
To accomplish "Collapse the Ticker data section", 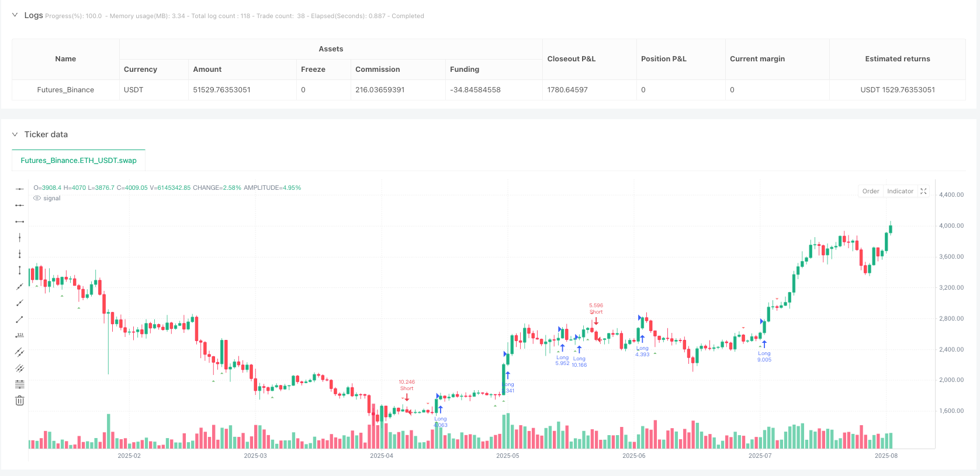I will [15, 134].
